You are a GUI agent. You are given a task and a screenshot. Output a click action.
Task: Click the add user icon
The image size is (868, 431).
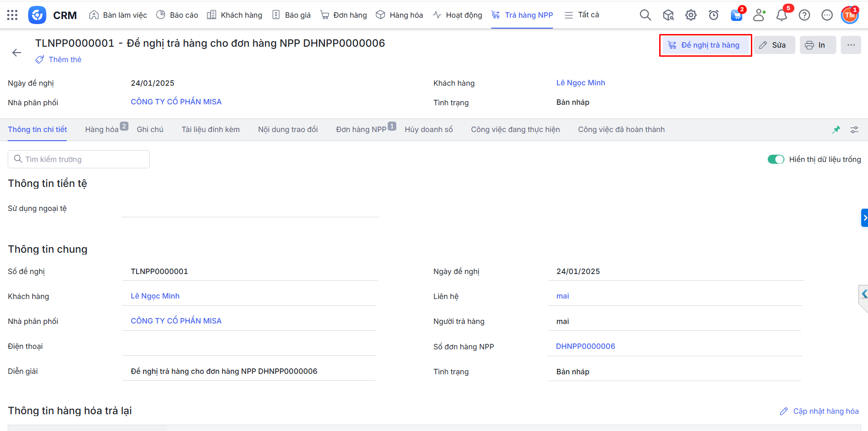(759, 15)
